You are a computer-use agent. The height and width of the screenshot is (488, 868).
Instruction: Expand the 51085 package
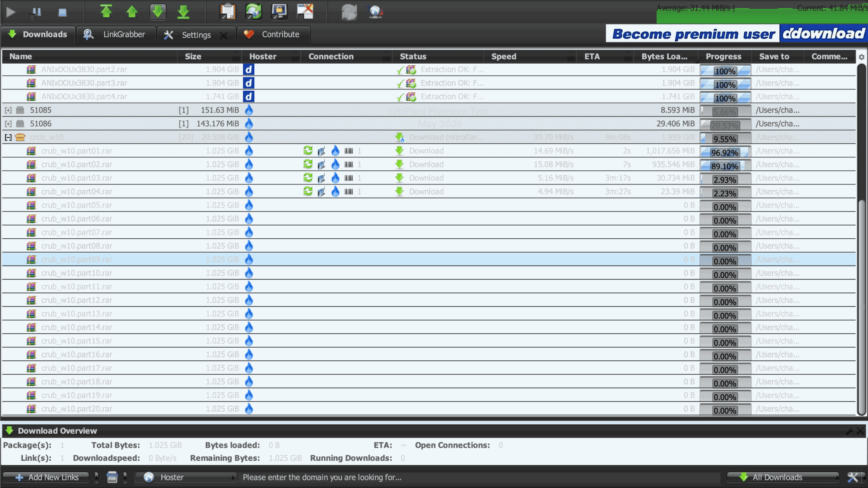(x=8, y=110)
